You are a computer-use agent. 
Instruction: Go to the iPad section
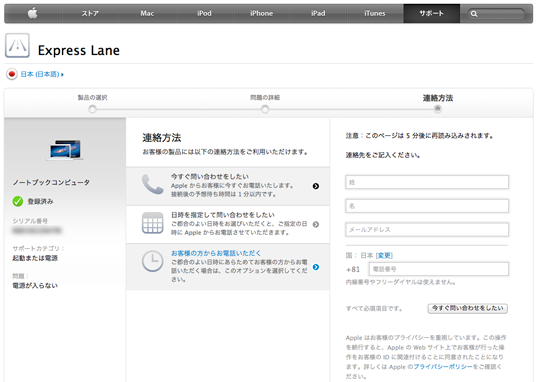point(318,13)
